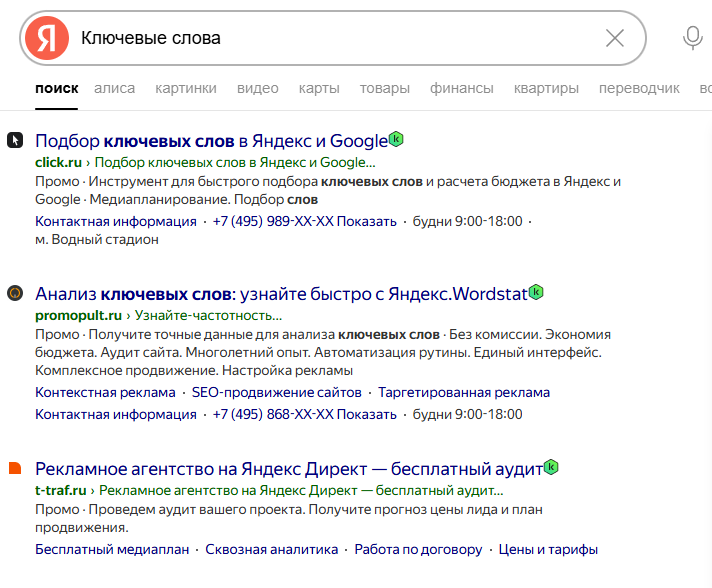The width and height of the screenshot is (712, 588).
Task: Click "м. Водный стадион" text
Action: click(x=97, y=239)
